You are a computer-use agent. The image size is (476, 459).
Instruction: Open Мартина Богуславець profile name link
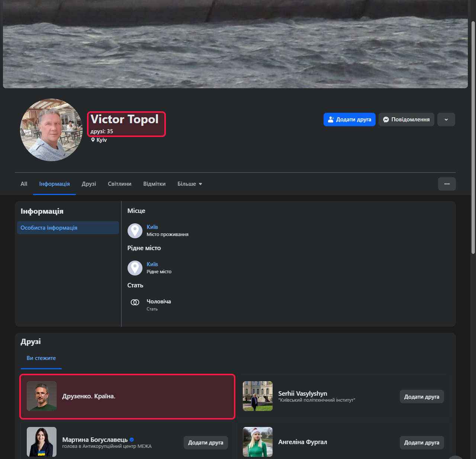pos(95,440)
